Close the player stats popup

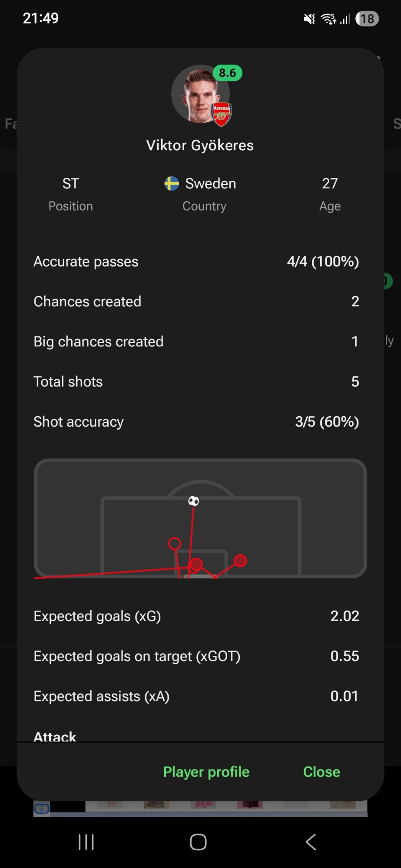tap(321, 772)
